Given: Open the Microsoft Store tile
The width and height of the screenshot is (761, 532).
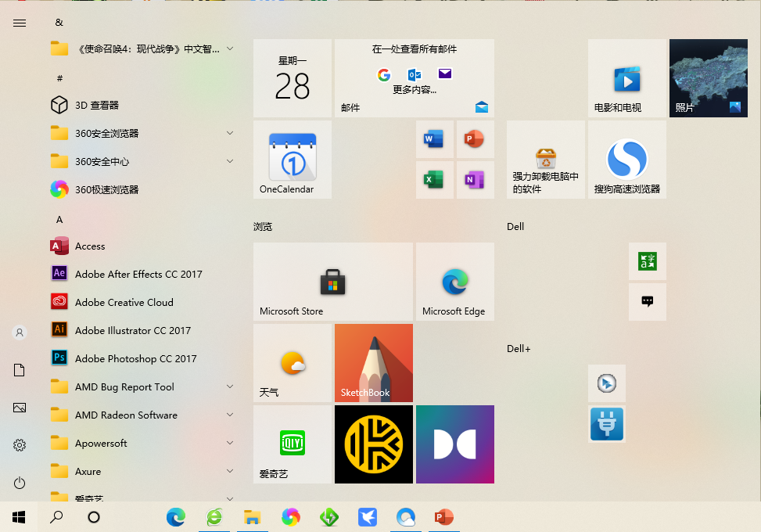Looking at the screenshot, I should [333, 282].
